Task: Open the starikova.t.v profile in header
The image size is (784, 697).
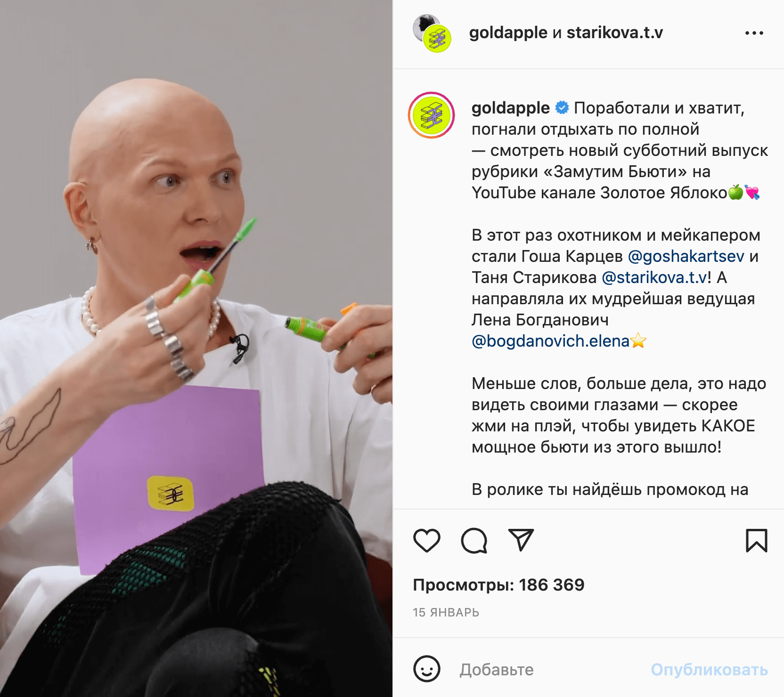Action: [614, 32]
